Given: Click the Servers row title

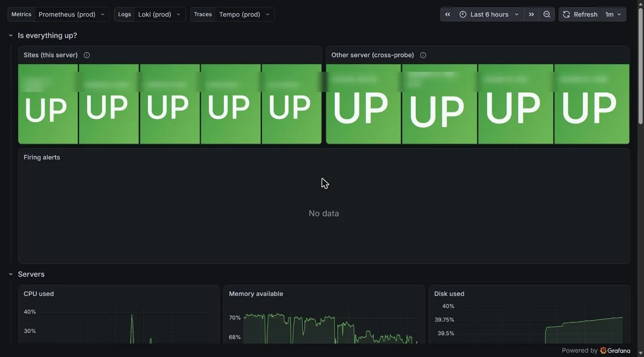Looking at the screenshot, I should 31,274.
